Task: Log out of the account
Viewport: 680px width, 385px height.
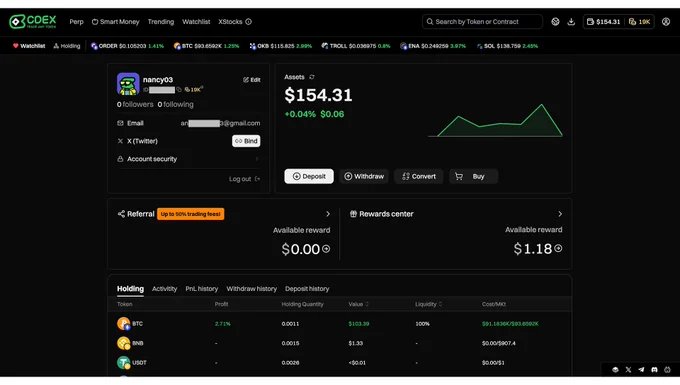Action: coord(245,179)
